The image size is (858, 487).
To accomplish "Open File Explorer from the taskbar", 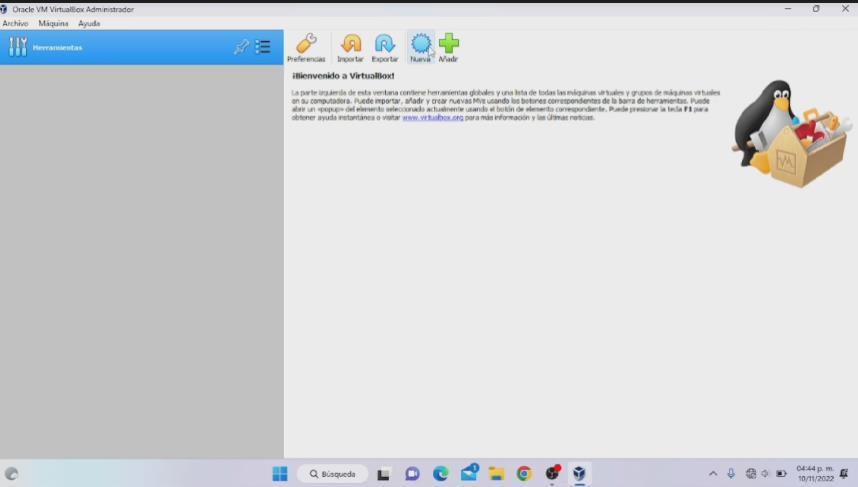I will [496, 474].
